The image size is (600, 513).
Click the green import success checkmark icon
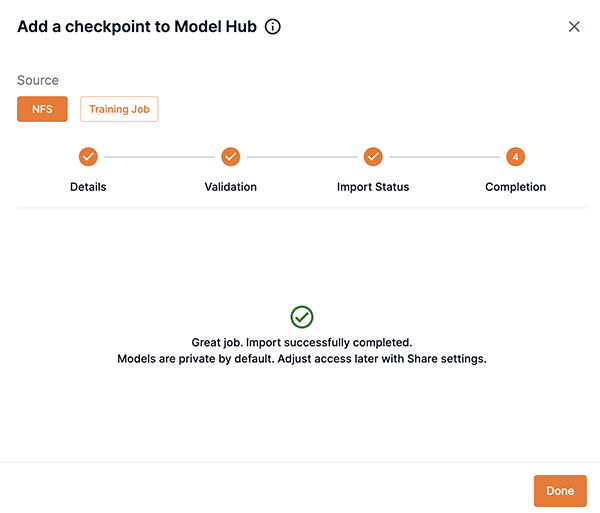click(302, 317)
